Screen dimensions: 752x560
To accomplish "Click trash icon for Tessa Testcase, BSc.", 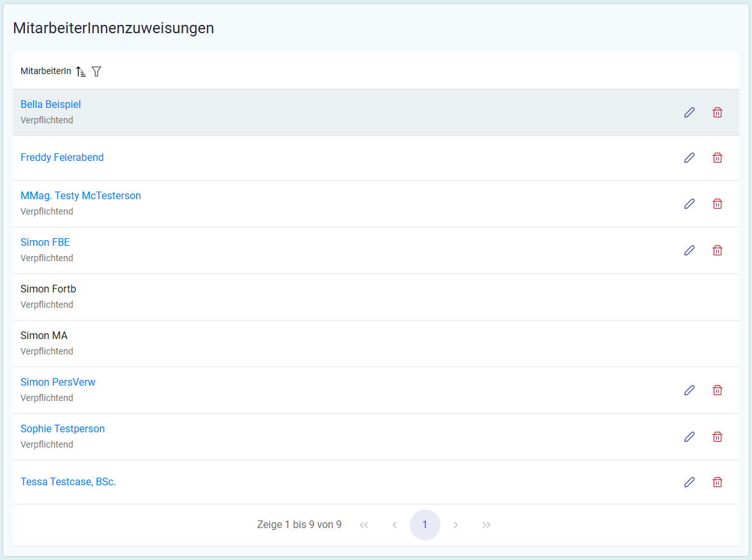I will (717, 482).
